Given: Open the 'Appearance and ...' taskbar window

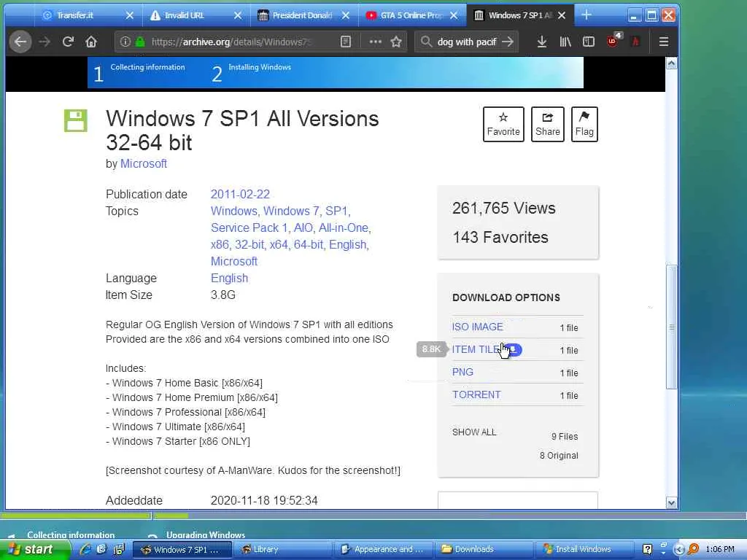Looking at the screenshot, I should tap(383, 549).
